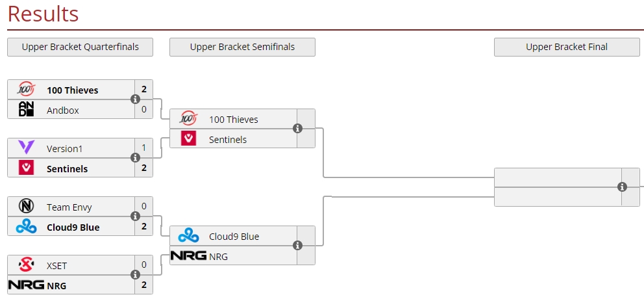The height and width of the screenshot is (299, 644).
Task: Click the XSET team logo
Action: pos(26,265)
